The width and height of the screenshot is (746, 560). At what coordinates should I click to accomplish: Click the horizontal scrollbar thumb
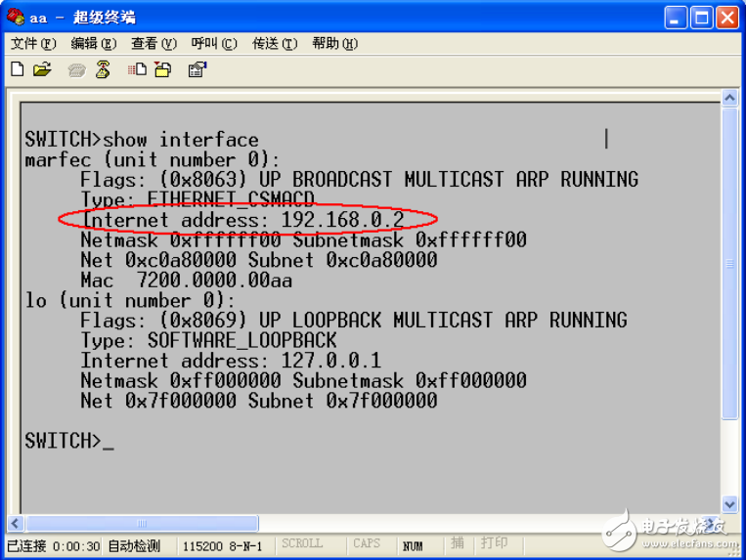coord(142,524)
